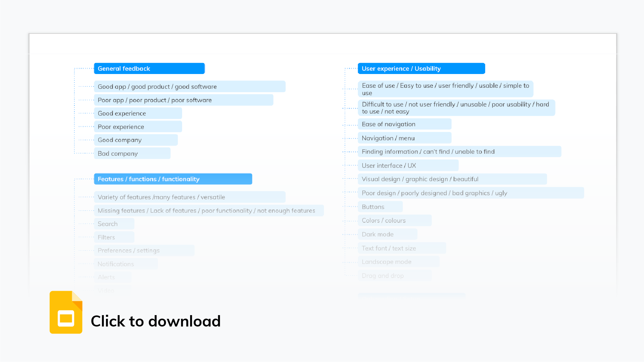Select the 'Features / functions / functionality' header
Image resolution: width=644 pixels, height=362 pixels.
tap(173, 179)
